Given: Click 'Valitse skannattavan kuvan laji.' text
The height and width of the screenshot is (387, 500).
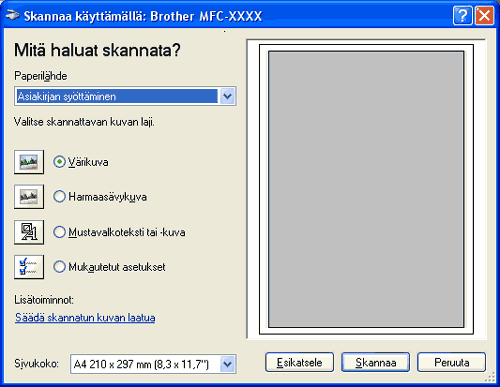Looking at the screenshot, I should pos(84,122).
